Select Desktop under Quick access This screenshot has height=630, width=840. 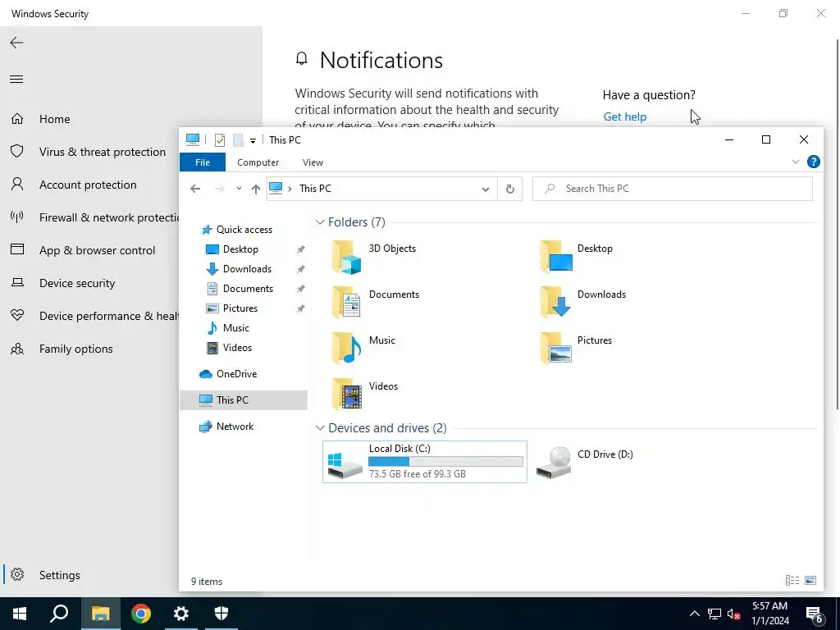tap(240, 249)
